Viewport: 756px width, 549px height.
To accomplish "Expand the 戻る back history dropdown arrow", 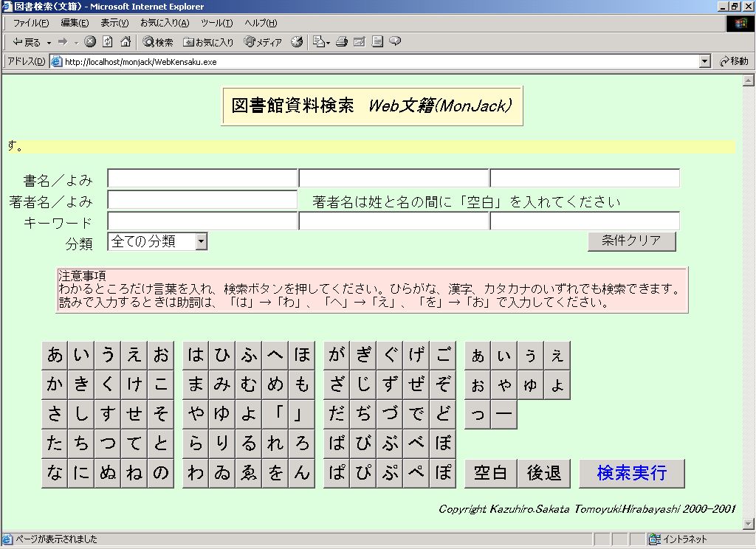I will click(x=49, y=43).
